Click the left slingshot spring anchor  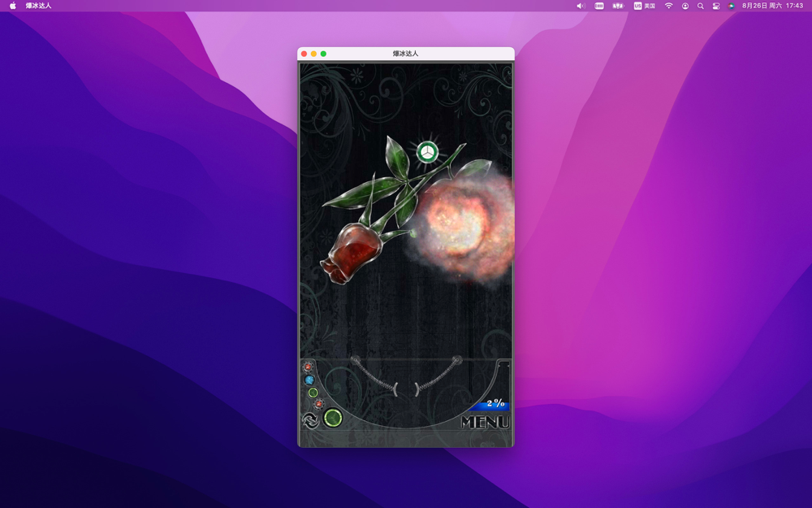click(x=356, y=359)
